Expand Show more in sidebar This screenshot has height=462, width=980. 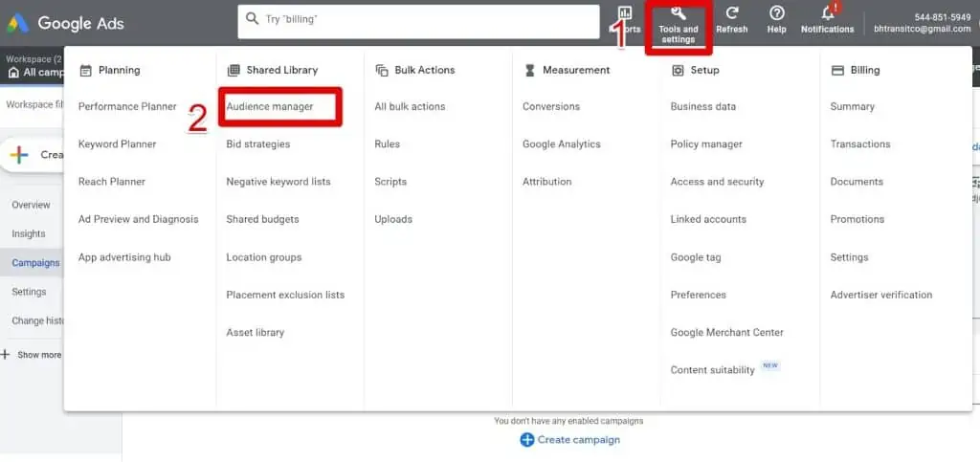click(x=39, y=355)
